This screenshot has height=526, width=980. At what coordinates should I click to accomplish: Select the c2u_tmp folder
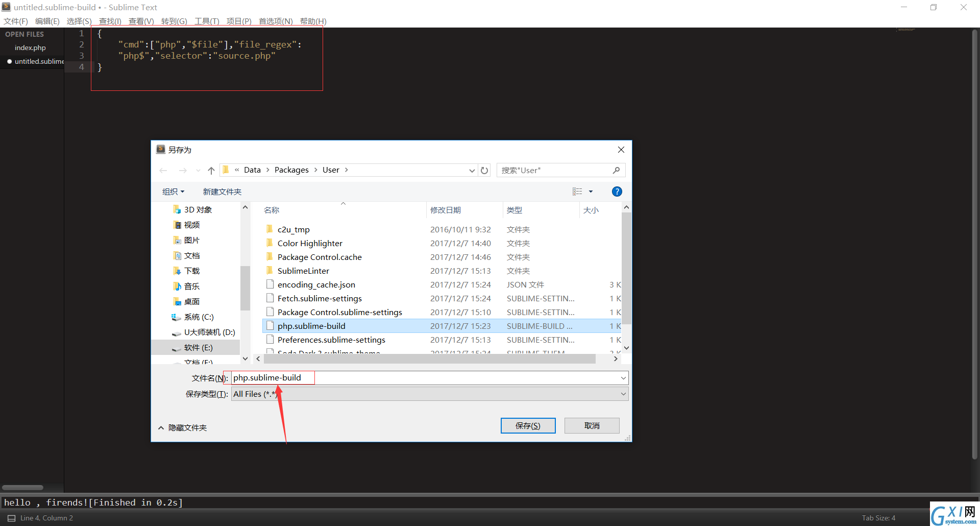point(293,230)
